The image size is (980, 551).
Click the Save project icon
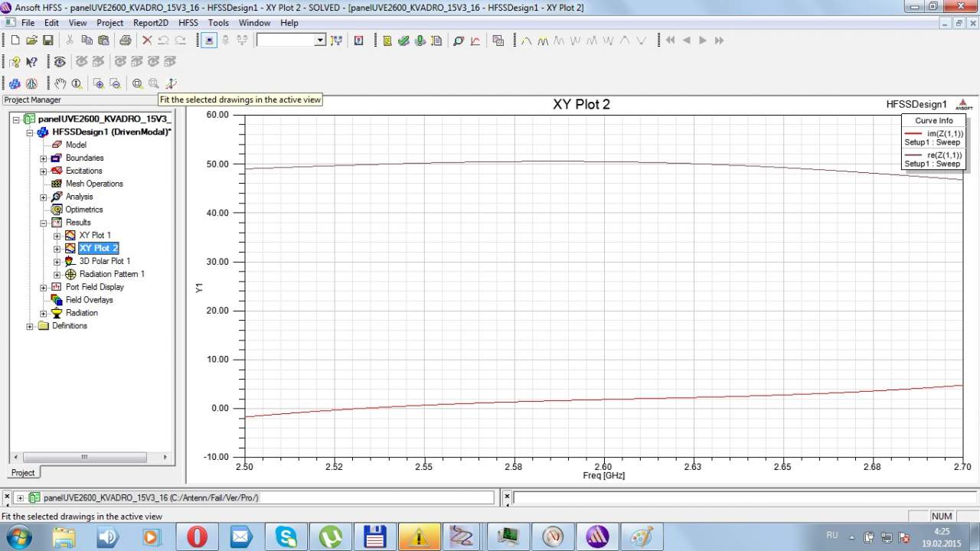tap(47, 41)
